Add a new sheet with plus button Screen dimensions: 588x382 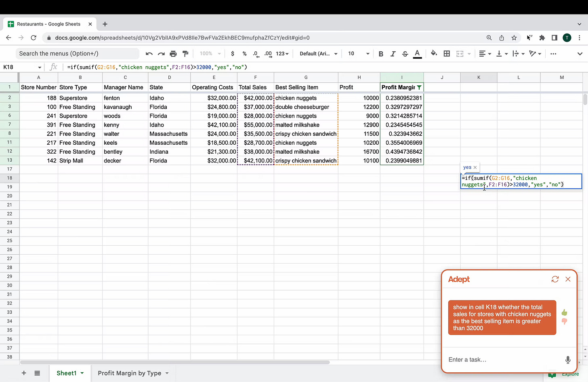coord(24,373)
